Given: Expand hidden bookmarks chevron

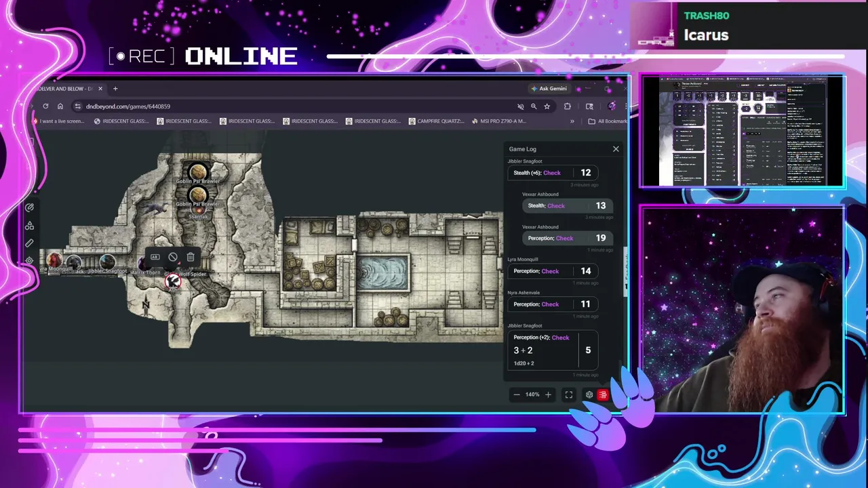Looking at the screenshot, I should (572, 121).
